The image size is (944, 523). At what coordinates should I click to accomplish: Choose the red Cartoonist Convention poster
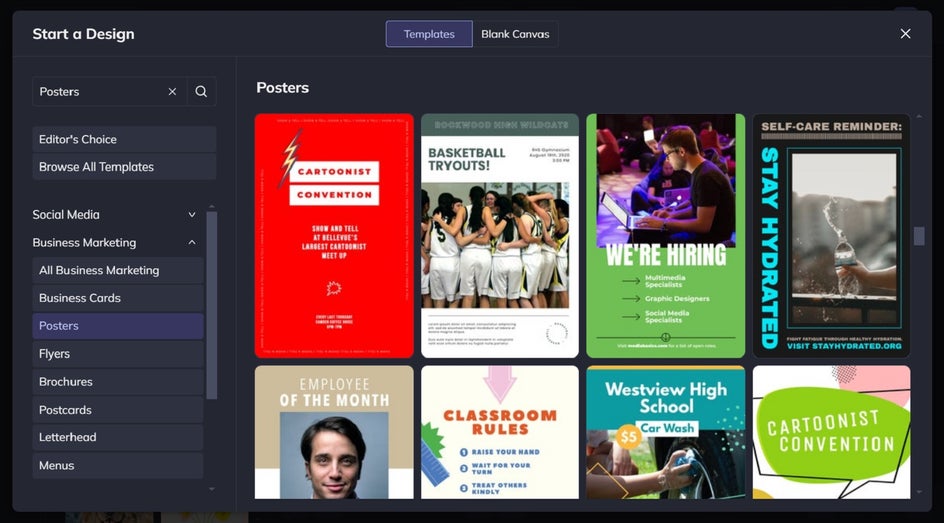tap(334, 235)
